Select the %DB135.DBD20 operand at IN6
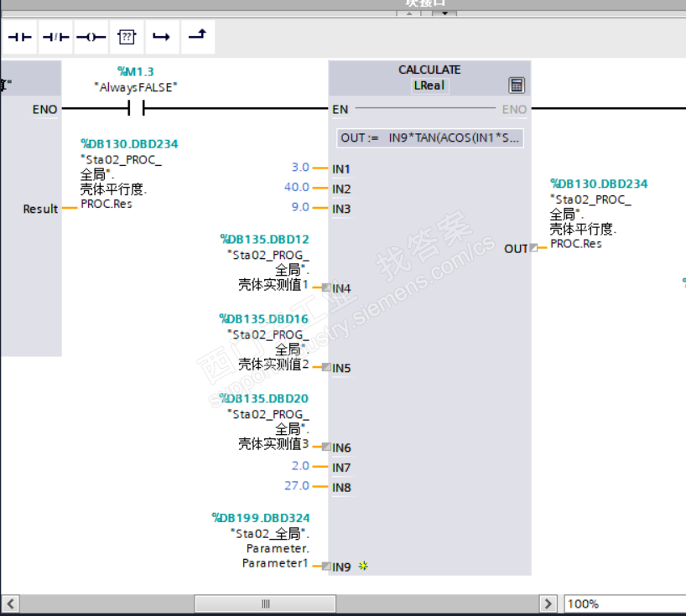686x616 pixels. 264,398
